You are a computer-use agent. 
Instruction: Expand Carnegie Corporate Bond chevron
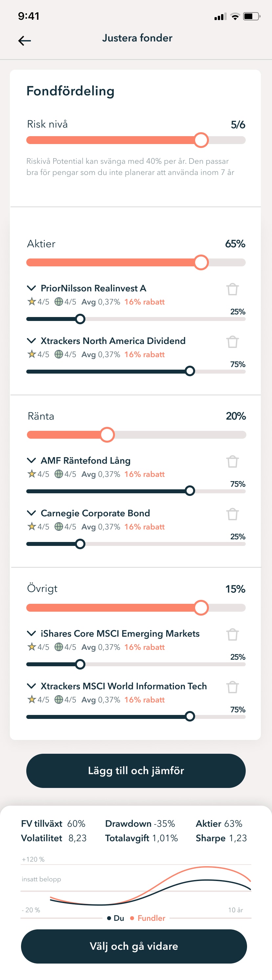[32, 513]
